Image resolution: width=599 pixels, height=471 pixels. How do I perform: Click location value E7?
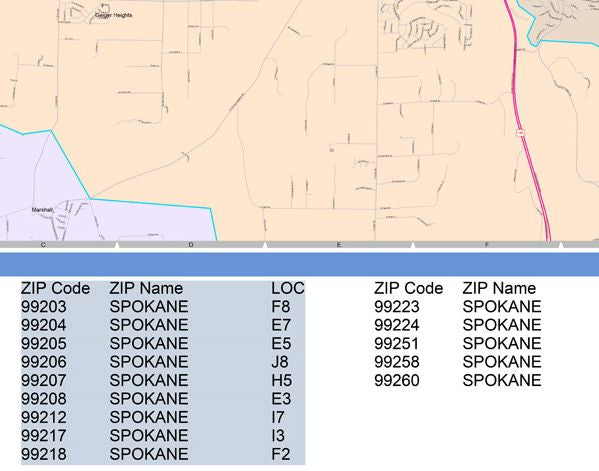[x=281, y=325]
